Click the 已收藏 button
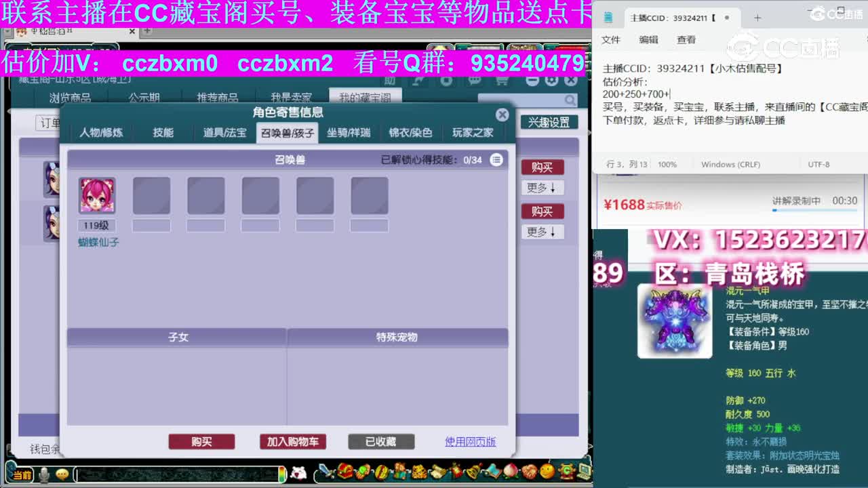 381,442
